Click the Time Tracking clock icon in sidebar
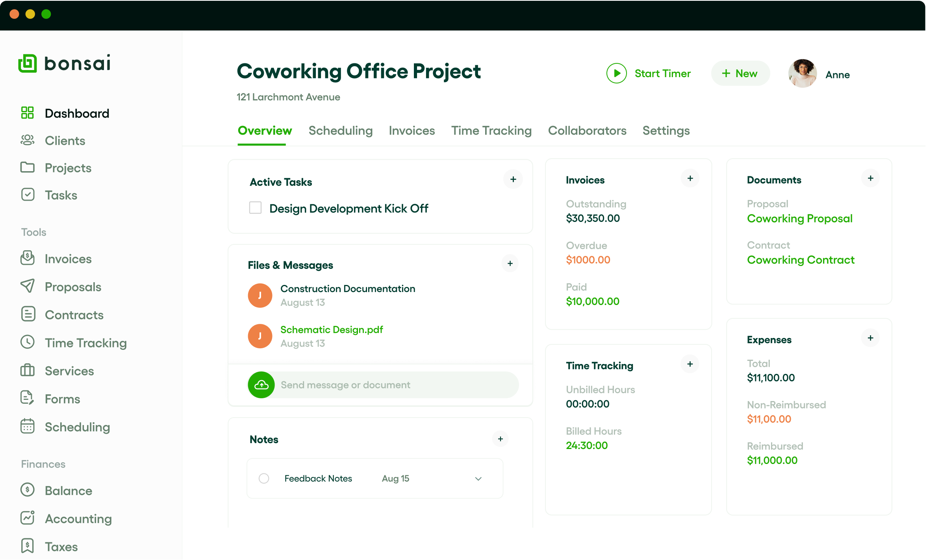This screenshot has height=560, width=927. click(x=28, y=342)
